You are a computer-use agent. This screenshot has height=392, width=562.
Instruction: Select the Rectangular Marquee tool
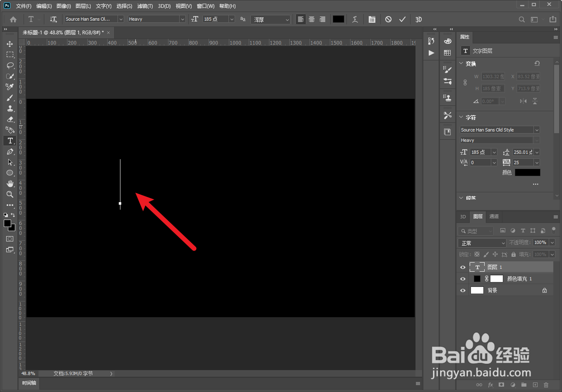[x=10, y=55]
